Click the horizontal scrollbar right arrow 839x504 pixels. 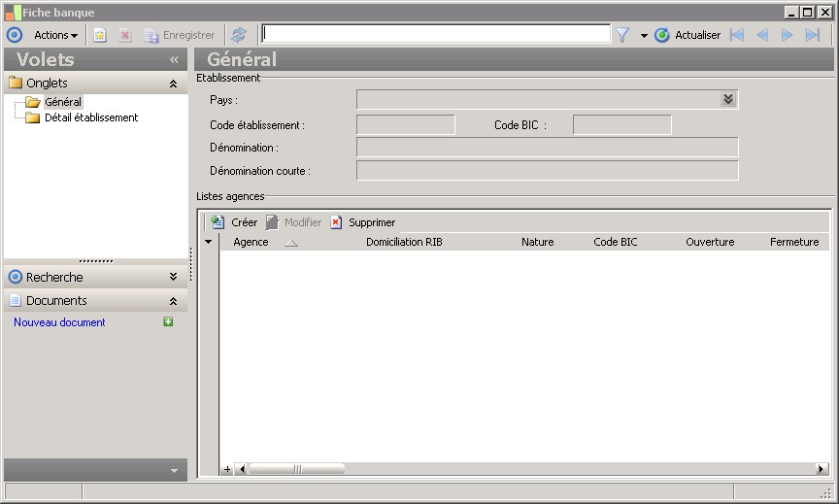(822, 469)
